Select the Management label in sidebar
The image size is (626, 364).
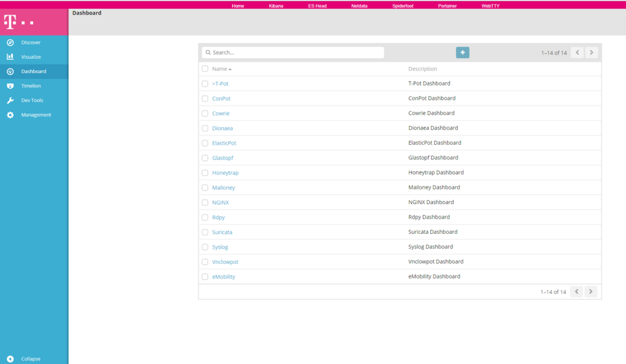click(x=36, y=115)
